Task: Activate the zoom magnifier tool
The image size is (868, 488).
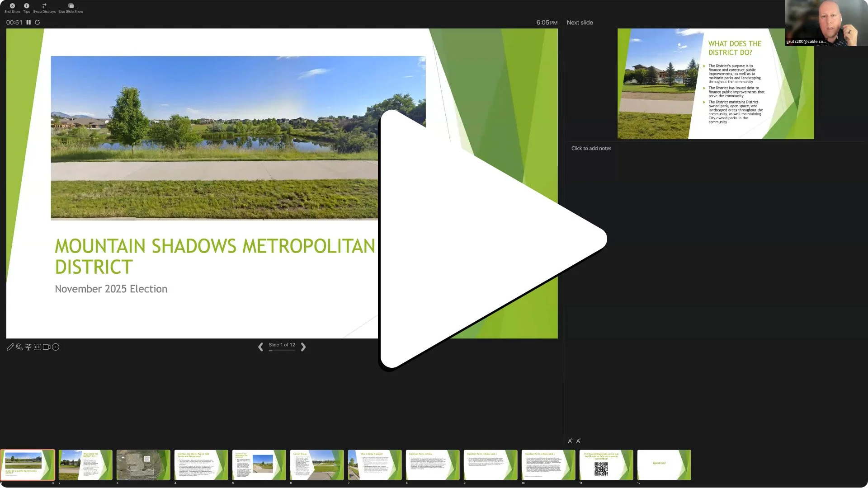Action: 19,347
